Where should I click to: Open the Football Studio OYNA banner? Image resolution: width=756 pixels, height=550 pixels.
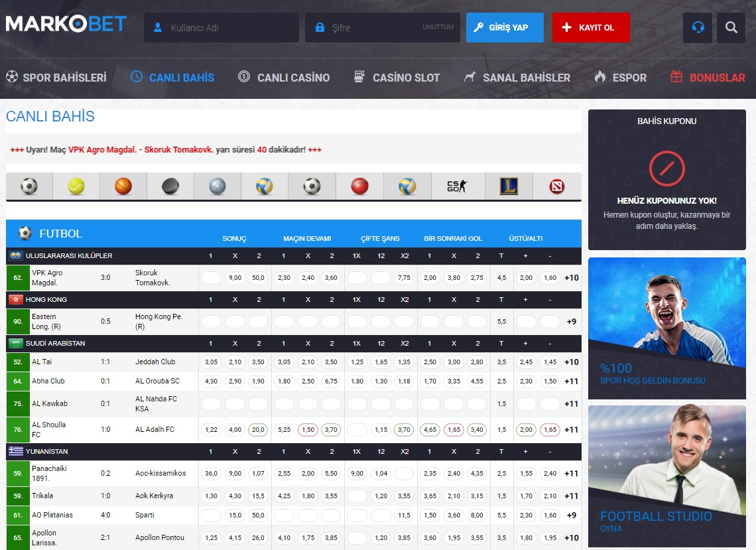(x=666, y=476)
